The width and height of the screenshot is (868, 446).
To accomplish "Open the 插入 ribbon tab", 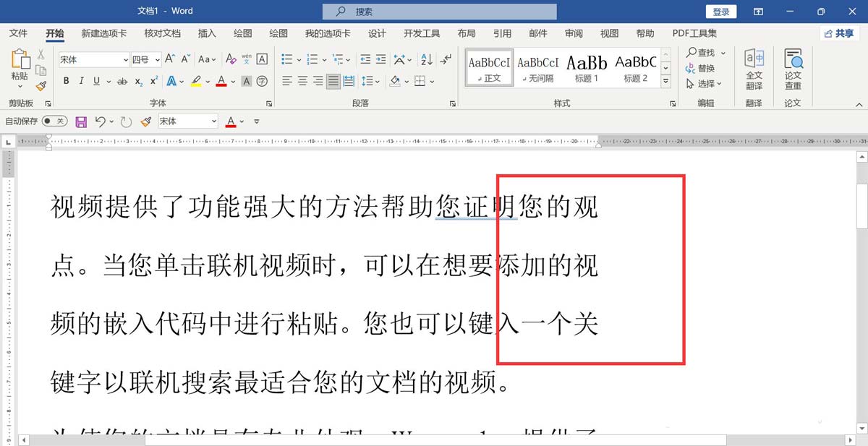I will [x=207, y=33].
